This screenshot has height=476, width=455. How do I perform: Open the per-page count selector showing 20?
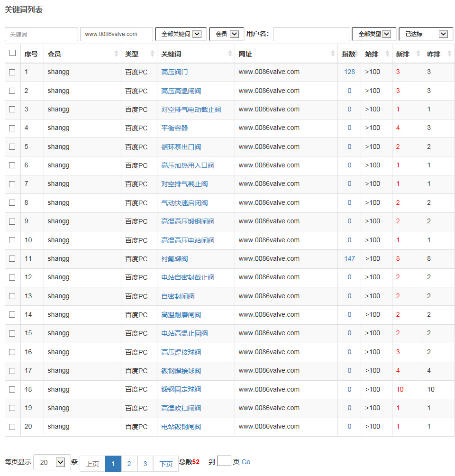coord(52,462)
